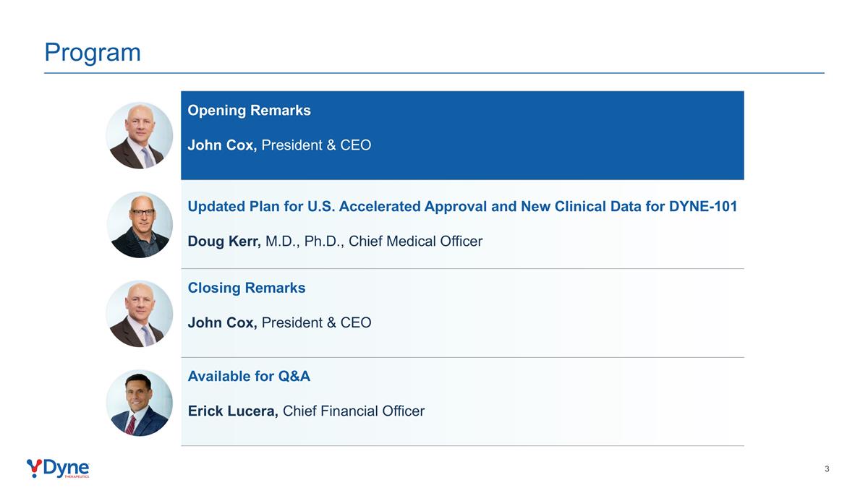Viewport: 868px width, 488px height.
Task: Select the "Program" slide title
Action: click(x=93, y=52)
